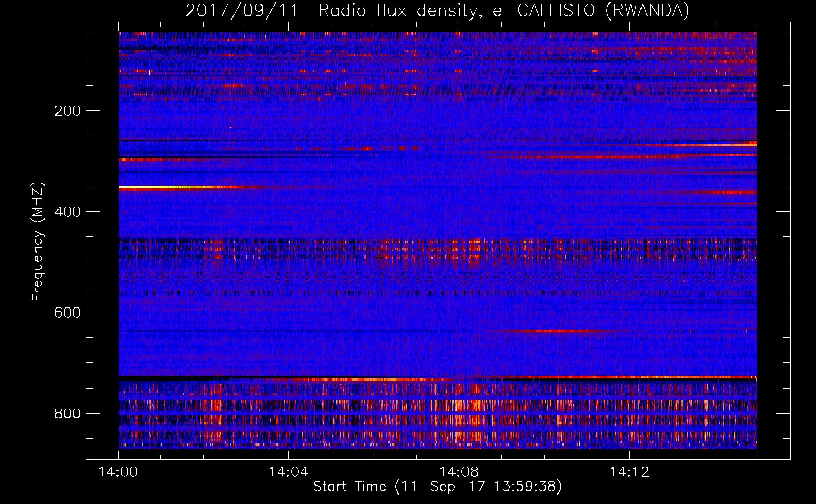816x504 pixels.
Task: Click the "Start Time (11-Sep-17 13:59:38)" label
Action: pyautogui.click(x=437, y=486)
